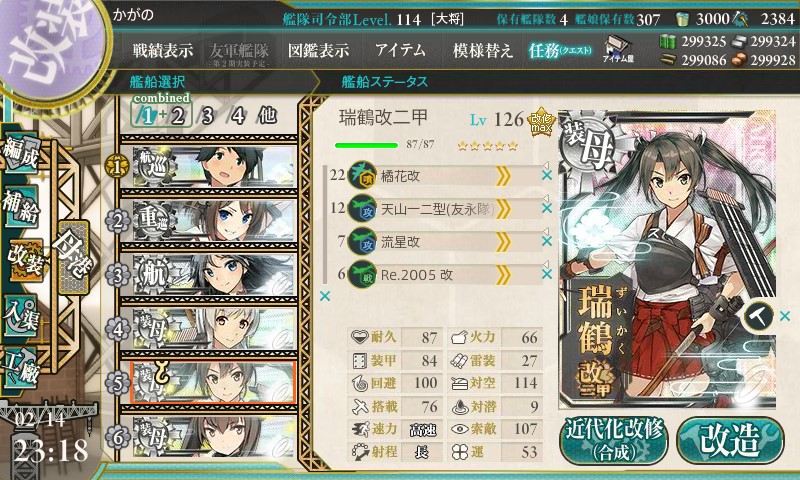
Task: Click the Re.2005 改 fighter equipment icon
Action: point(362,275)
